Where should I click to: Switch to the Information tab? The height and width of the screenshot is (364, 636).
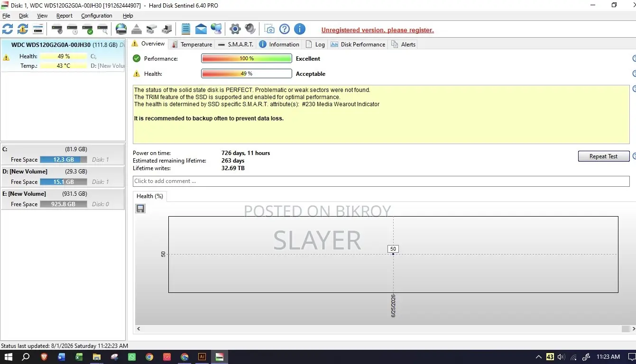point(279,45)
